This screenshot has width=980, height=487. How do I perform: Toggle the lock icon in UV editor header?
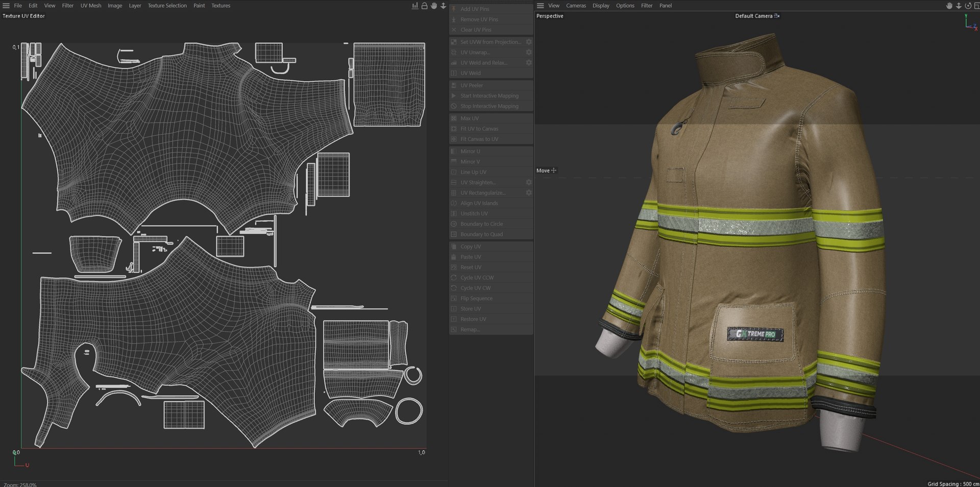[424, 6]
